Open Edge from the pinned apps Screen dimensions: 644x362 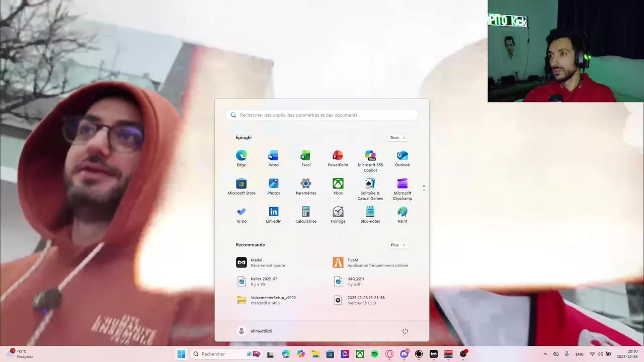click(242, 158)
